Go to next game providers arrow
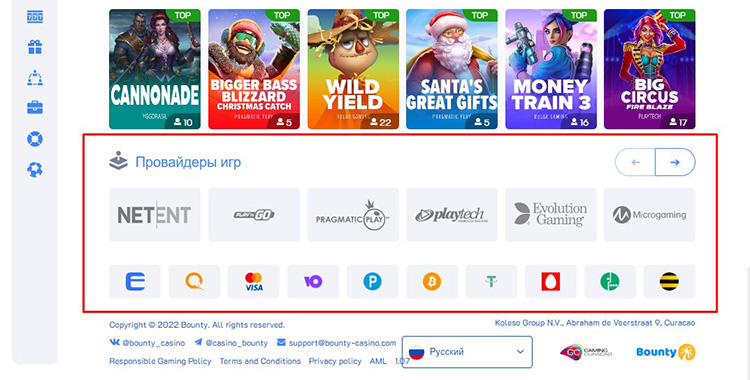Image resolution: width=750 pixels, height=380 pixels. [x=675, y=162]
